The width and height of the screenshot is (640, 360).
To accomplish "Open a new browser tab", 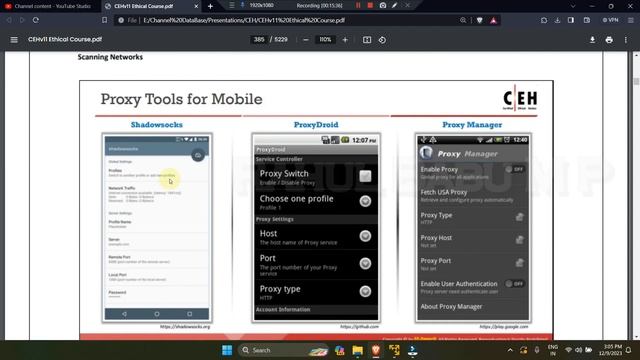I will (x=210, y=6).
